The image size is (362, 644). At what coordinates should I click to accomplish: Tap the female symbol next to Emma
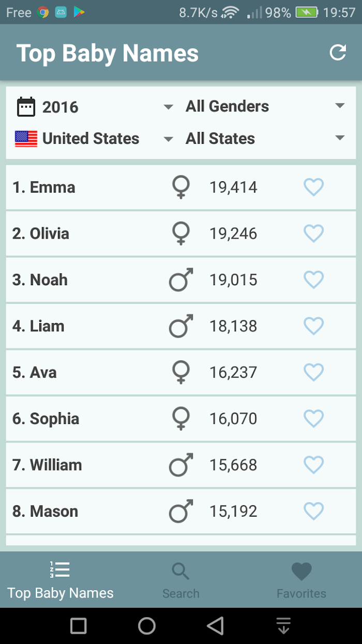pyautogui.click(x=181, y=187)
